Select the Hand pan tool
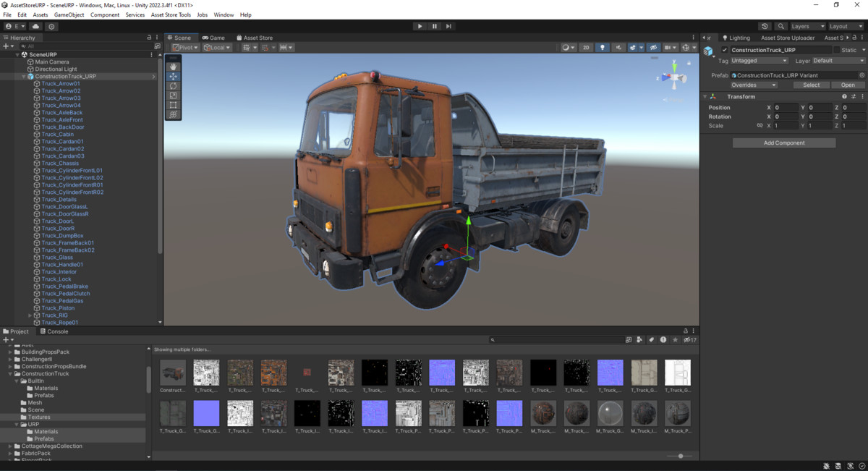The image size is (868, 471). coord(173,67)
